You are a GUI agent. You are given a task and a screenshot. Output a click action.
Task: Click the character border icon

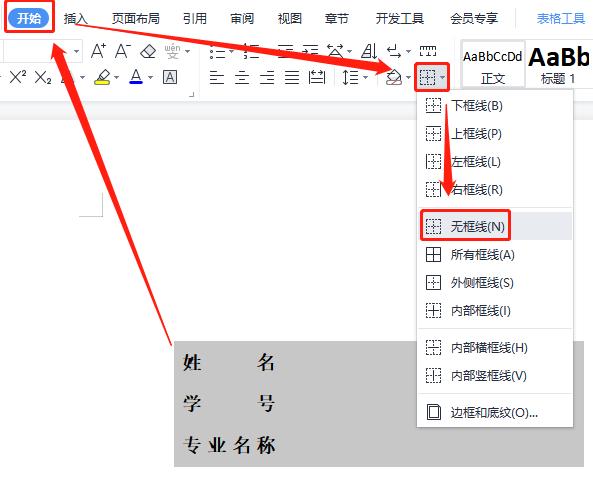coord(170,77)
